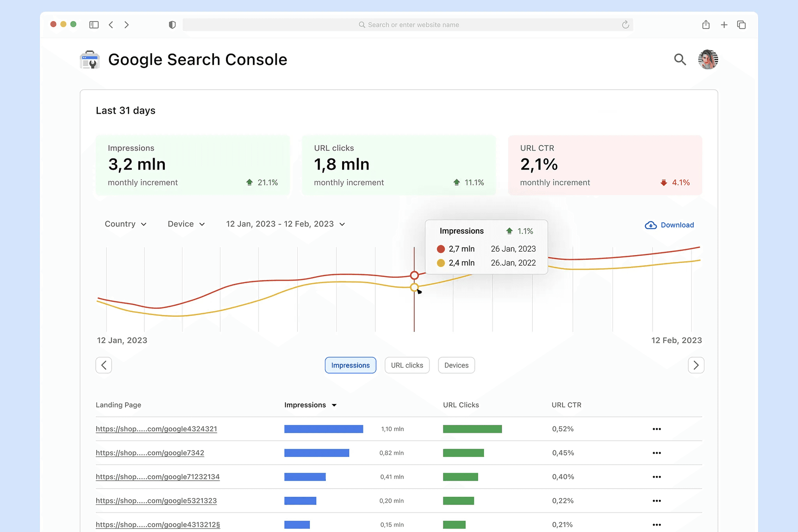The image size is (798, 532).
Task: Open the user profile avatar
Action: pyautogui.click(x=707, y=59)
